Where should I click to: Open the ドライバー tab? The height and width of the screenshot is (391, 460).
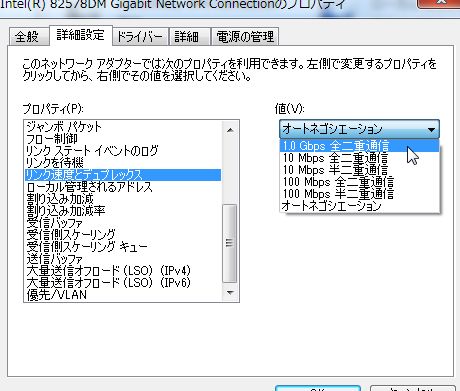140,36
